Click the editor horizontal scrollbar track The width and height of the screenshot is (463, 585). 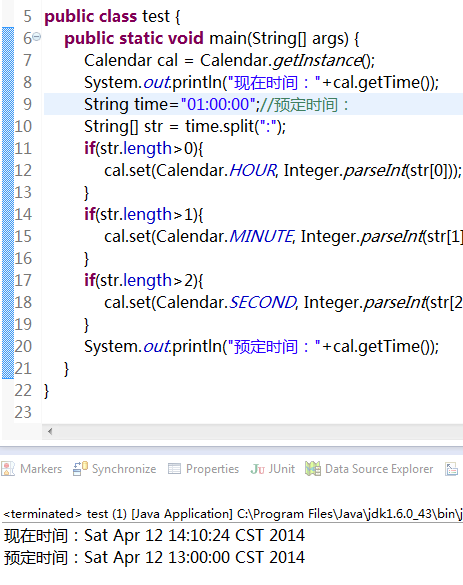pos(257,431)
